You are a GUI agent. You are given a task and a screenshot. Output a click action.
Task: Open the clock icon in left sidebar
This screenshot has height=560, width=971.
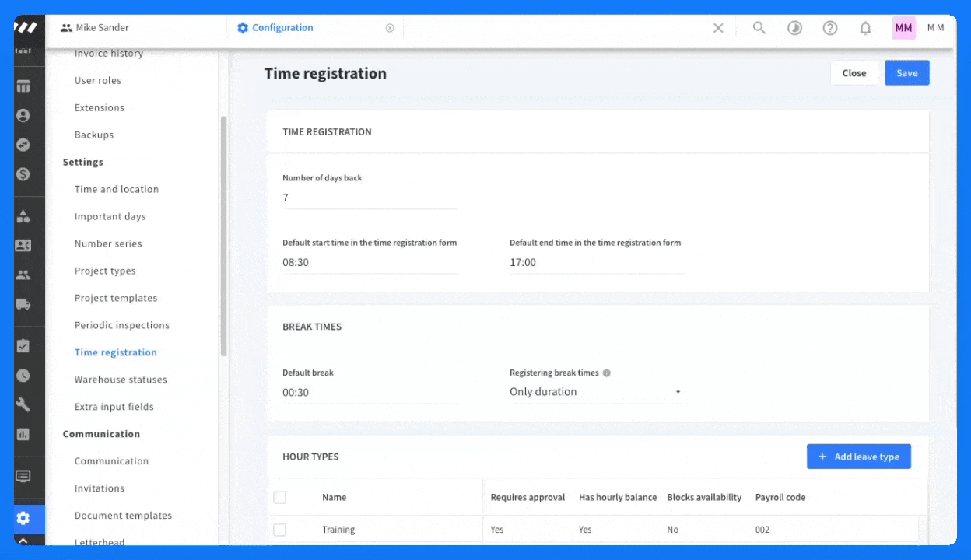point(23,376)
